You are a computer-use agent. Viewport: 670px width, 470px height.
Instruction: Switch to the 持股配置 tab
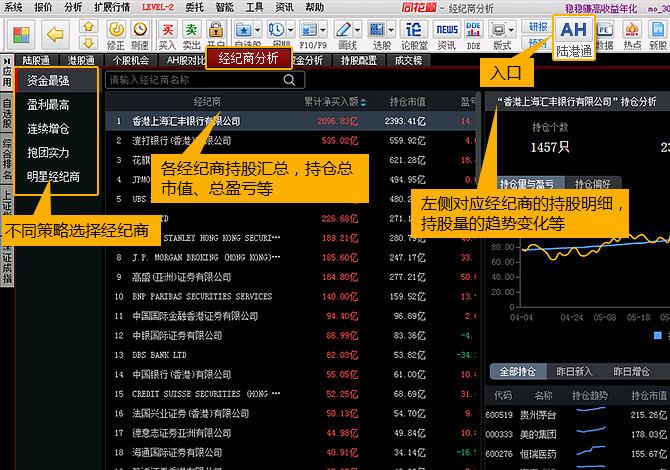359,61
